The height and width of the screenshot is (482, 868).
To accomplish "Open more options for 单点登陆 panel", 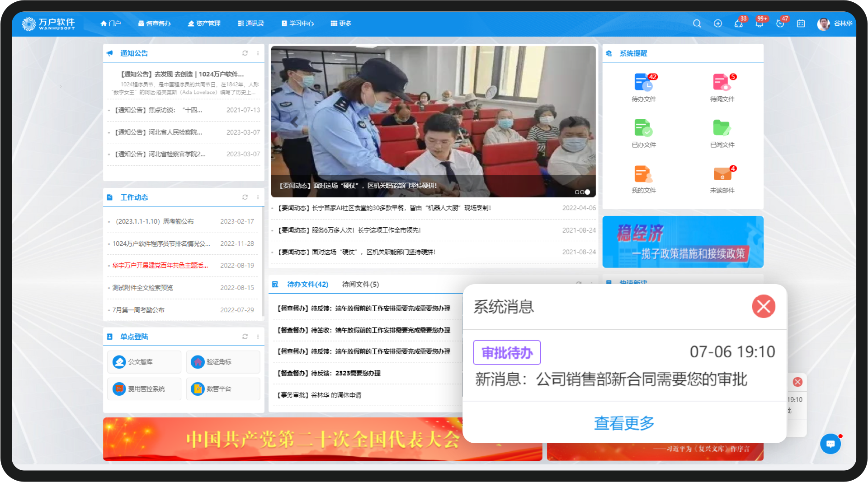I will click(x=258, y=337).
